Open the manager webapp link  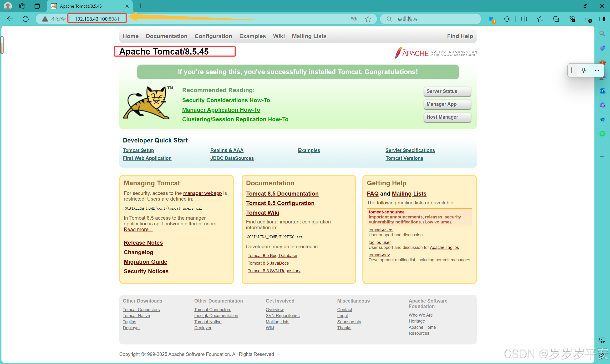(x=202, y=193)
